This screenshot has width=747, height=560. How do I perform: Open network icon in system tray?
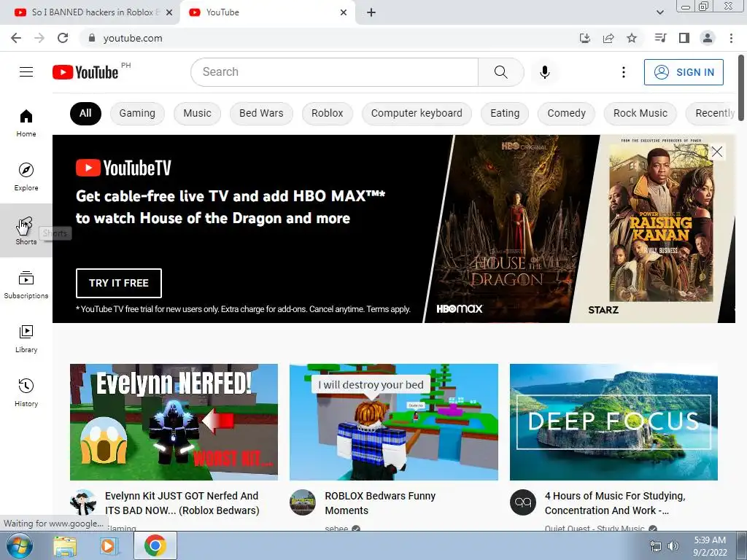(x=656, y=546)
